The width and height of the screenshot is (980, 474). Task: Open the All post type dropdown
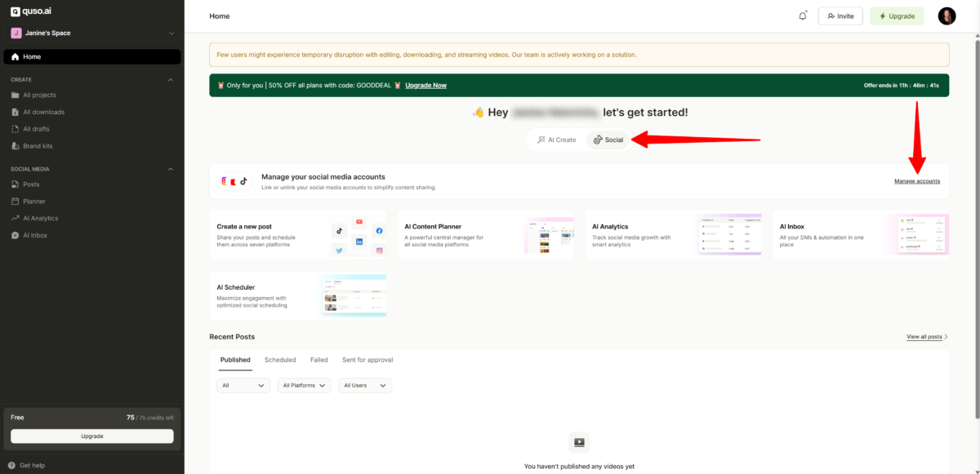[x=243, y=385]
